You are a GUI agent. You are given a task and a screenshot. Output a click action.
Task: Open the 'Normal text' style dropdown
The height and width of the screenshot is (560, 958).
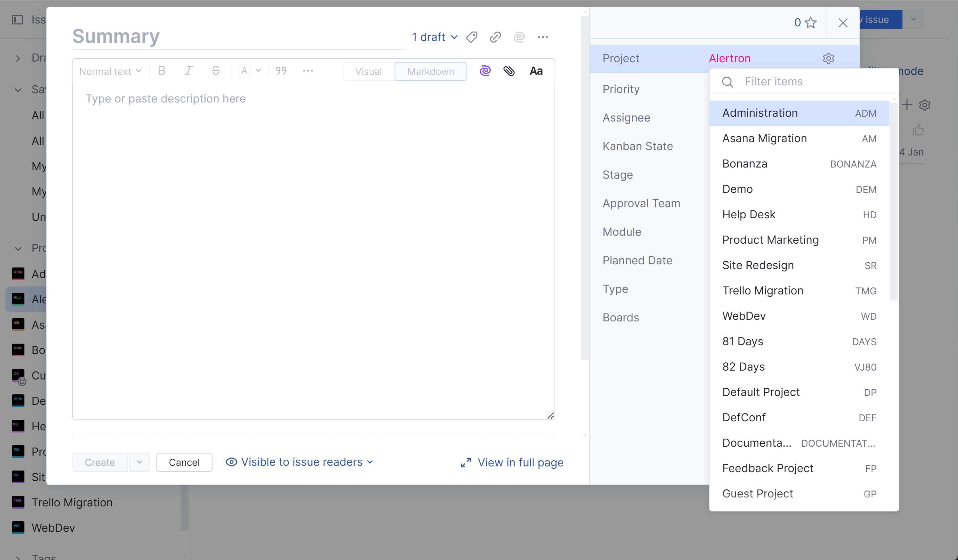pyautogui.click(x=110, y=71)
